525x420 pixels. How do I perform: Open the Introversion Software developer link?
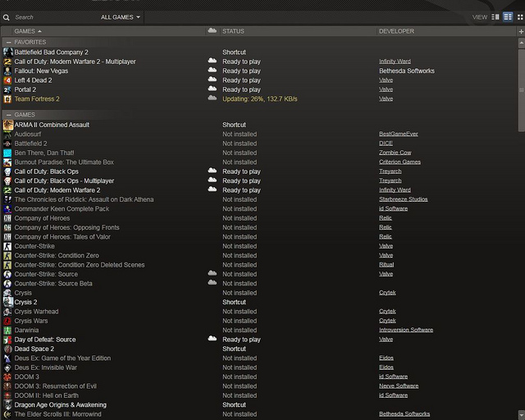point(406,330)
